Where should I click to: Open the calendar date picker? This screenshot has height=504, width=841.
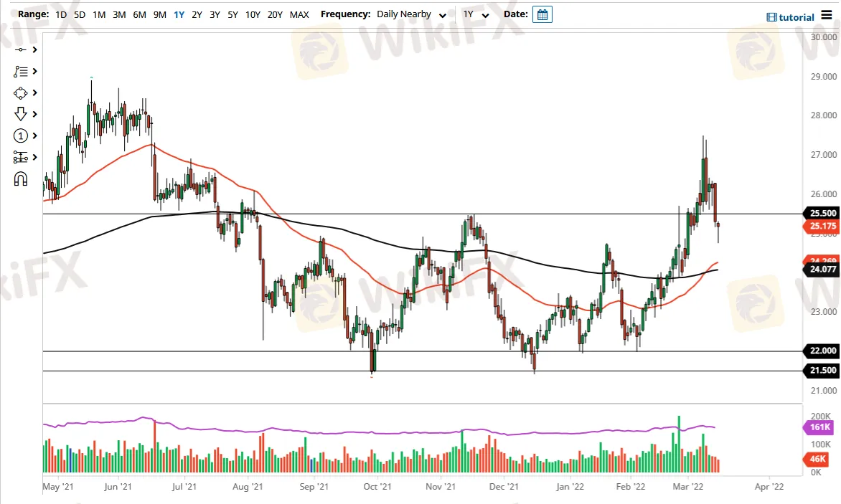542,14
